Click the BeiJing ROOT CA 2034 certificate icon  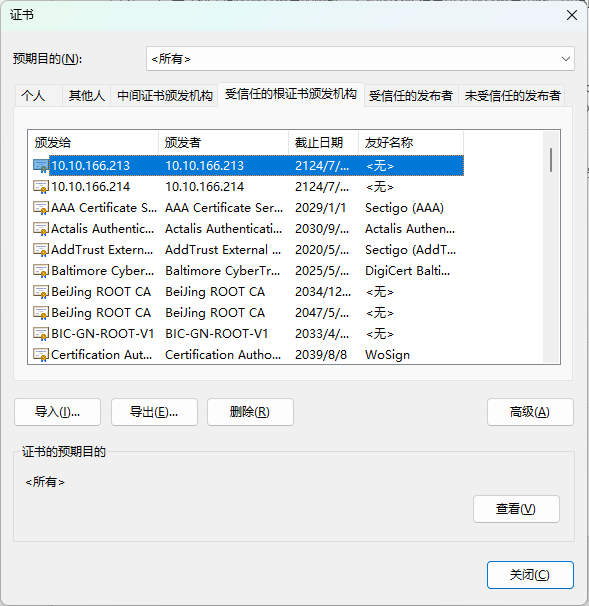41,292
